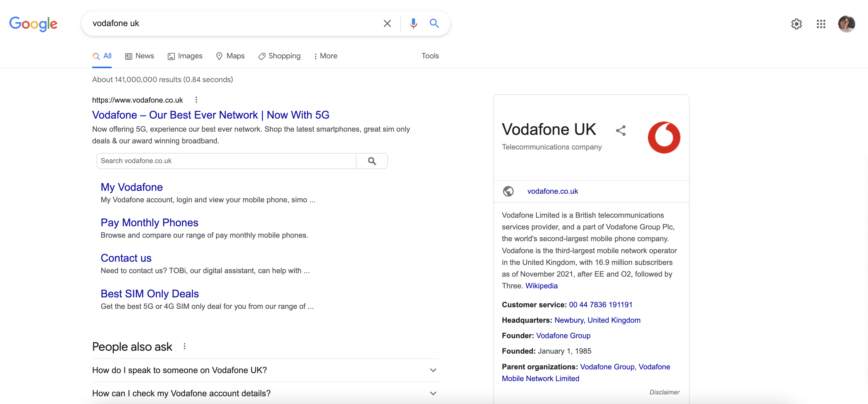This screenshot has height=404, width=868.
Task: Open the Contact us sitelink
Action: click(126, 258)
